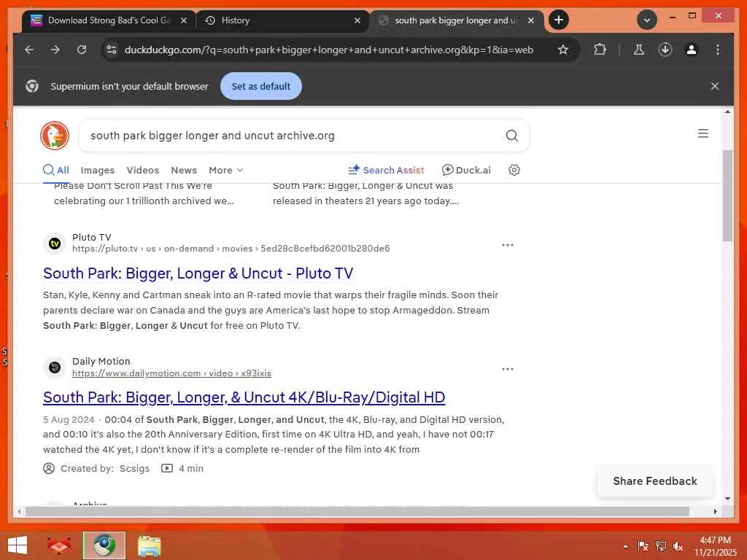Open Search Assist
The height and width of the screenshot is (560, 747).
[386, 170]
